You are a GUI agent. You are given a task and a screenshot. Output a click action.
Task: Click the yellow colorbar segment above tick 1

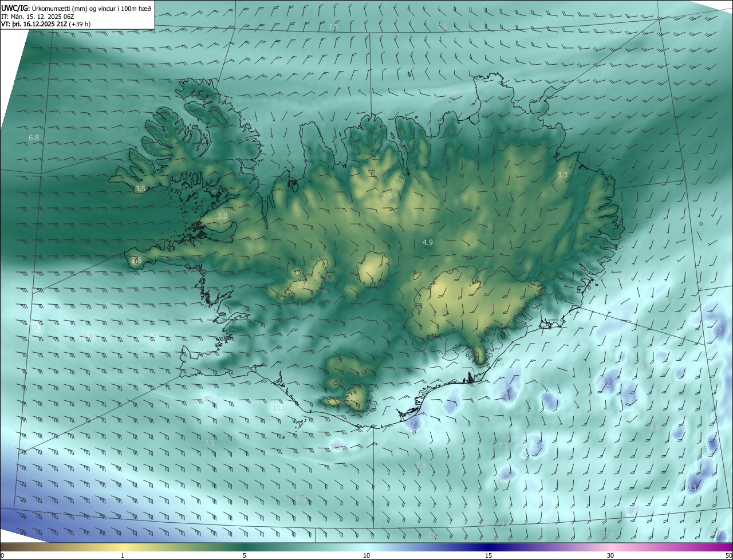click(123, 547)
